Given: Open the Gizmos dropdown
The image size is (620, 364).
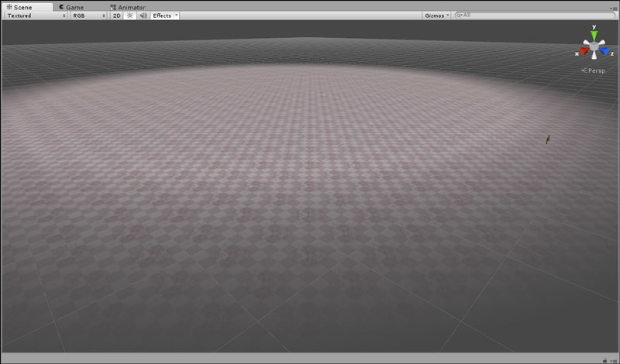Looking at the screenshot, I should (x=436, y=15).
